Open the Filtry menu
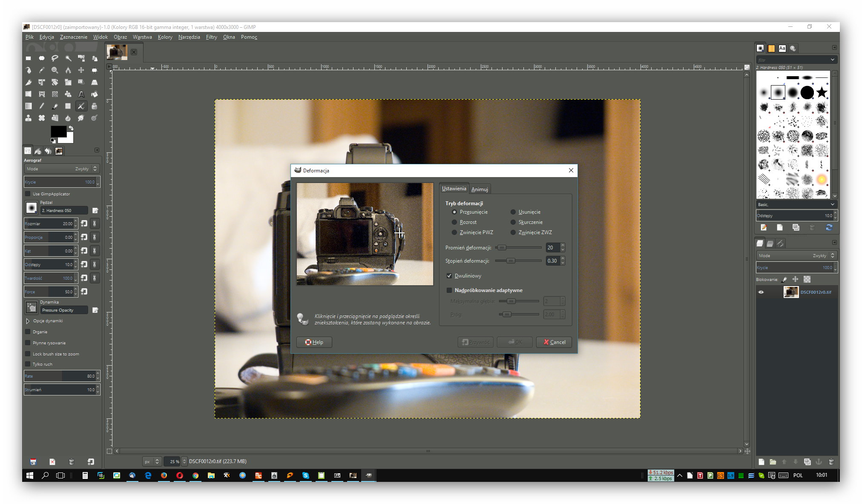Image resolution: width=862 pixels, height=504 pixels. point(211,37)
